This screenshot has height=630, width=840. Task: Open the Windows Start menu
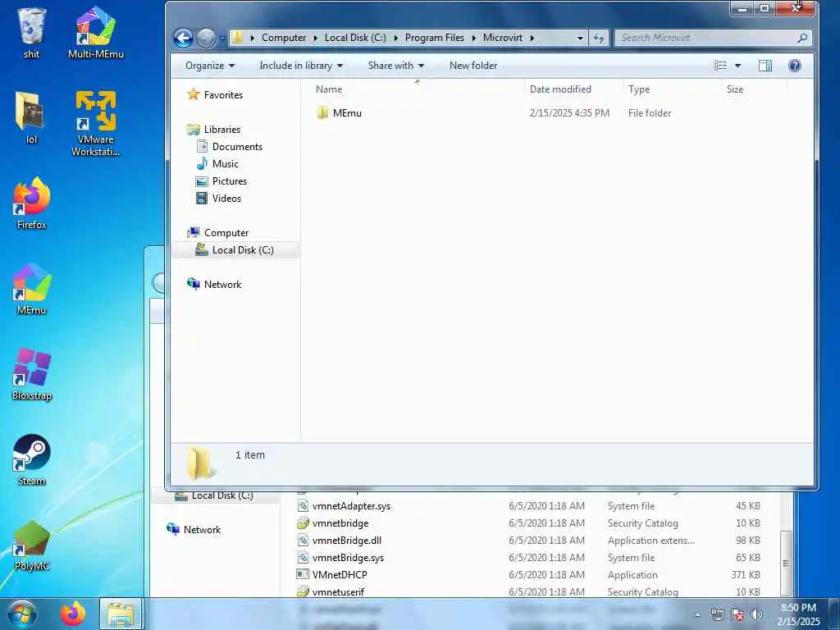pyautogui.click(x=21, y=614)
